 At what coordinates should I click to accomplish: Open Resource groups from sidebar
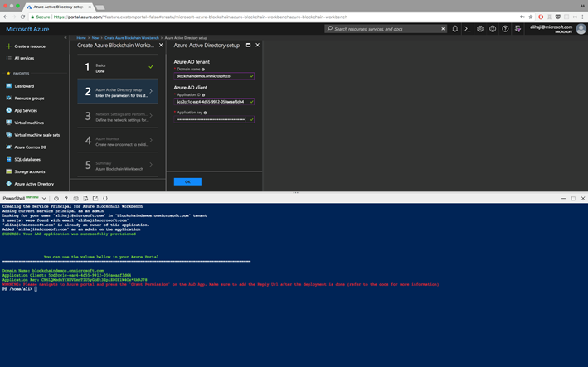29,98
